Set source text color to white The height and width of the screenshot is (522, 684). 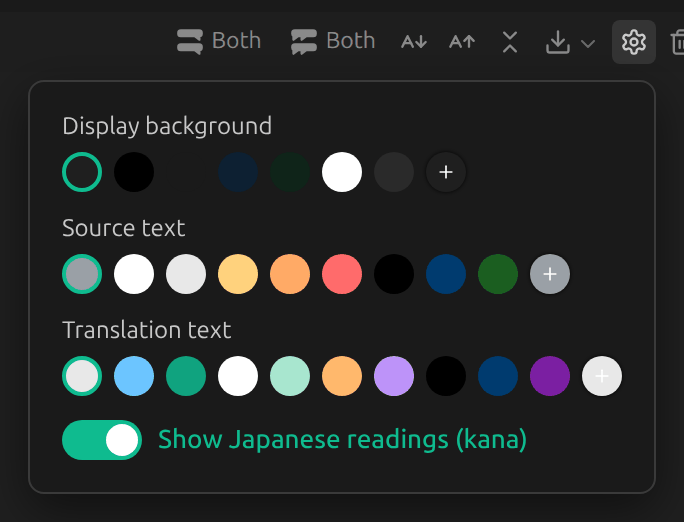pos(134,274)
